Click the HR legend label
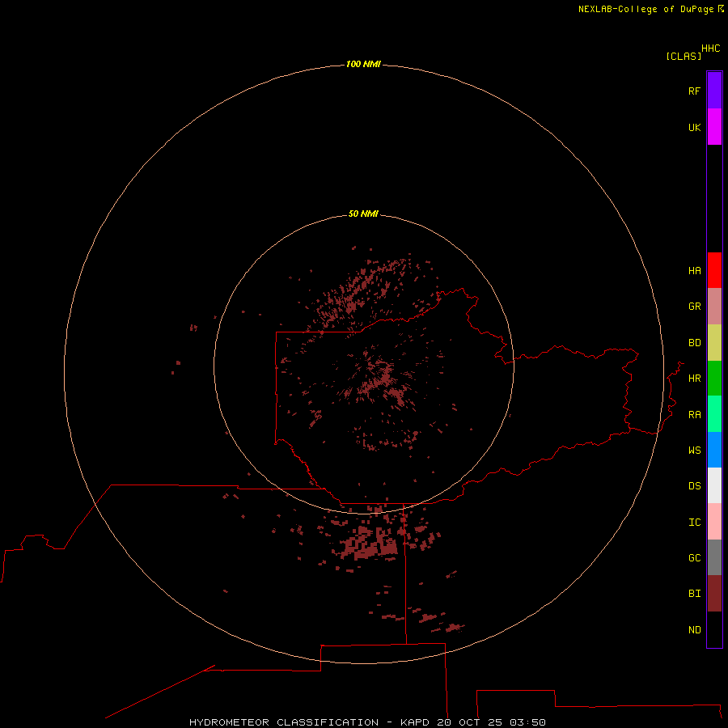Viewport: 728px width, 728px height. click(x=694, y=379)
